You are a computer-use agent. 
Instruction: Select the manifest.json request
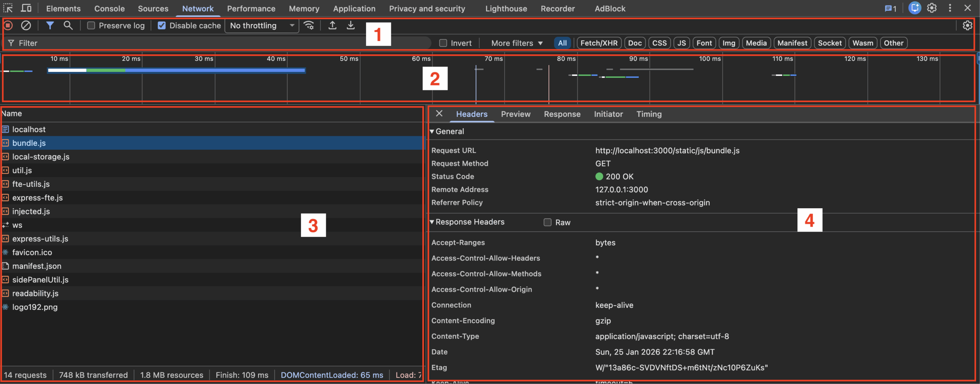tap(37, 266)
